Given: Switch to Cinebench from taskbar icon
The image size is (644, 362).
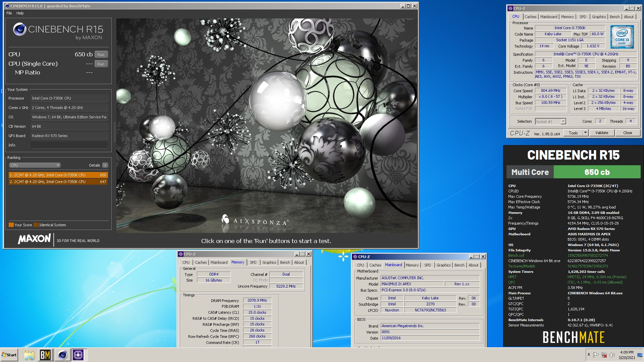Looking at the screenshot, I should pos(62,355).
